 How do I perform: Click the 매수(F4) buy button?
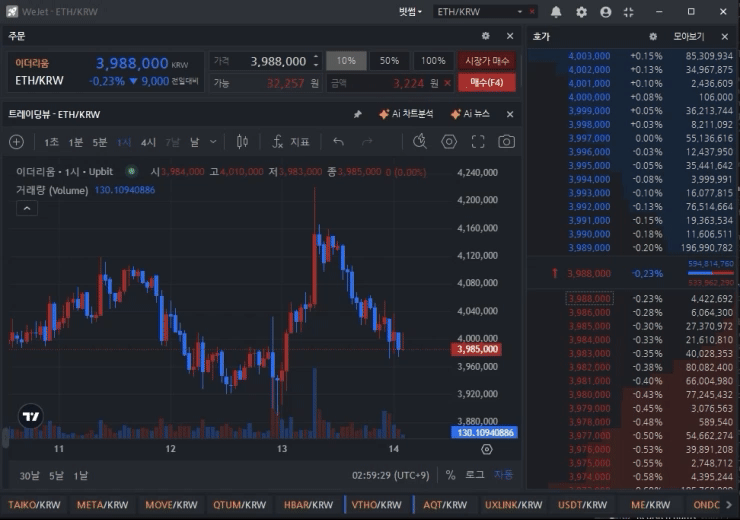pyautogui.click(x=486, y=83)
